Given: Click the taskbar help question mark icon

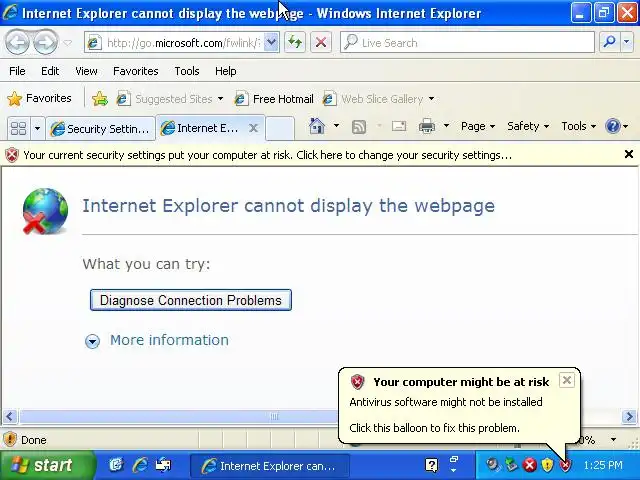Looking at the screenshot, I should pyautogui.click(x=431, y=465).
